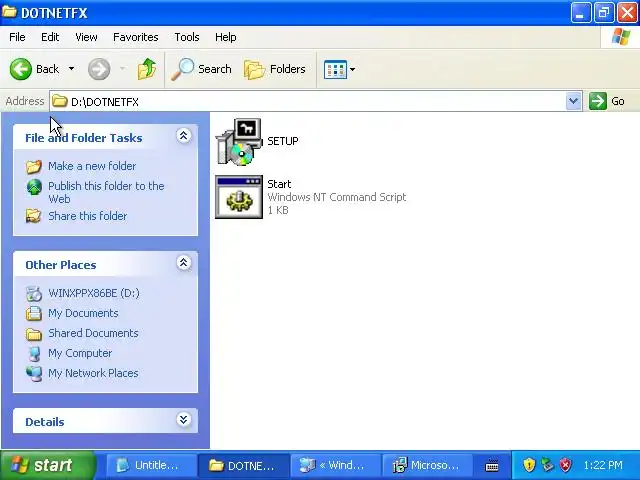Switch to the « Wind... taskbar window

point(335,465)
